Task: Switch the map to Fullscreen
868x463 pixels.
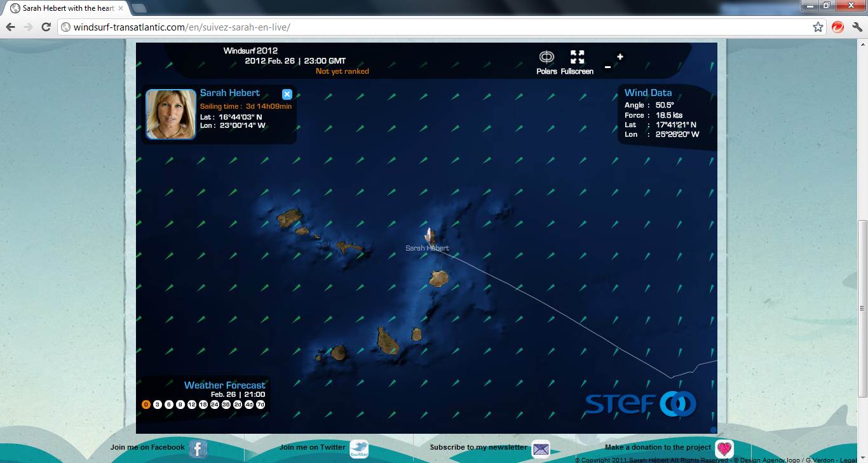Action: (x=577, y=57)
